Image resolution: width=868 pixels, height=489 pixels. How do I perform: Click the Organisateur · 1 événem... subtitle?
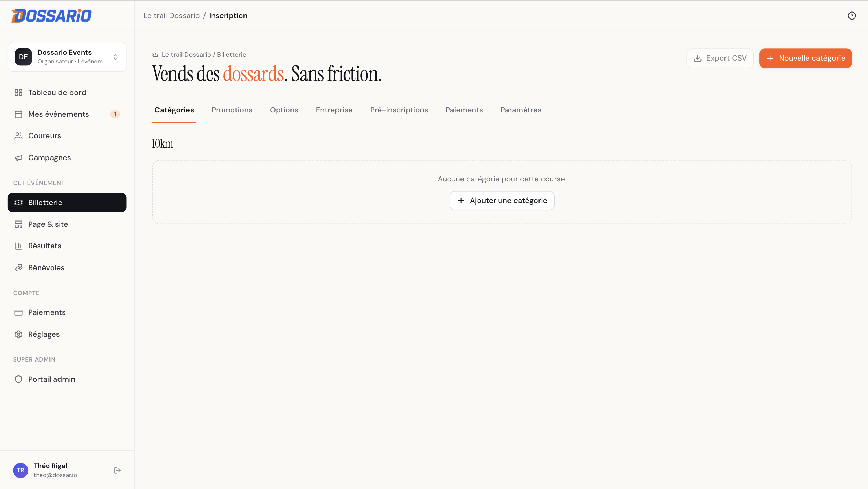tap(72, 62)
